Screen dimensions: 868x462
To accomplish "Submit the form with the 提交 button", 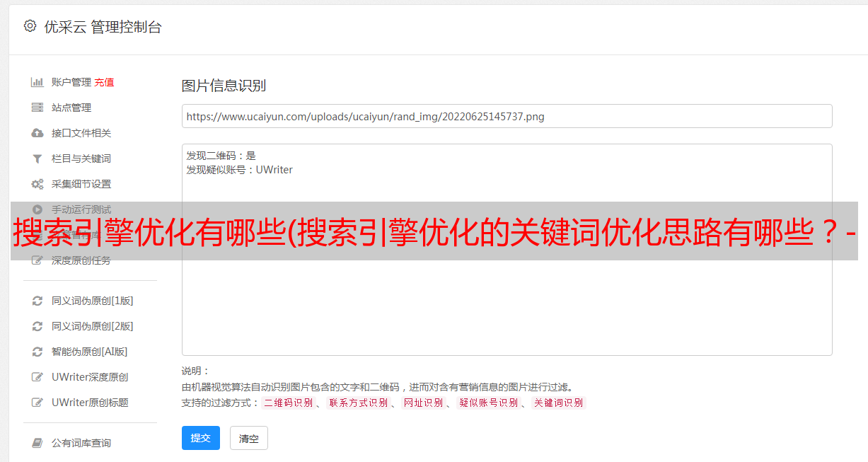I will point(201,438).
